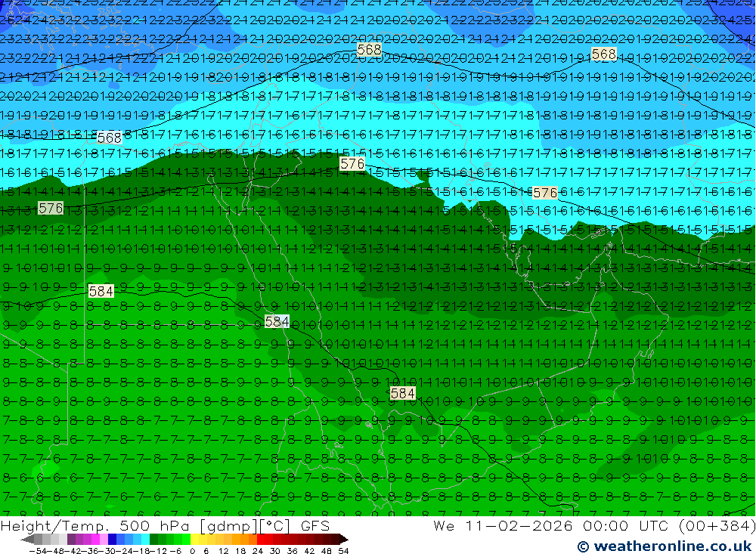Click the '500 hPa' level text
Image resolution: width=756 pixels, height=554 pixels.
click(154, 527)
